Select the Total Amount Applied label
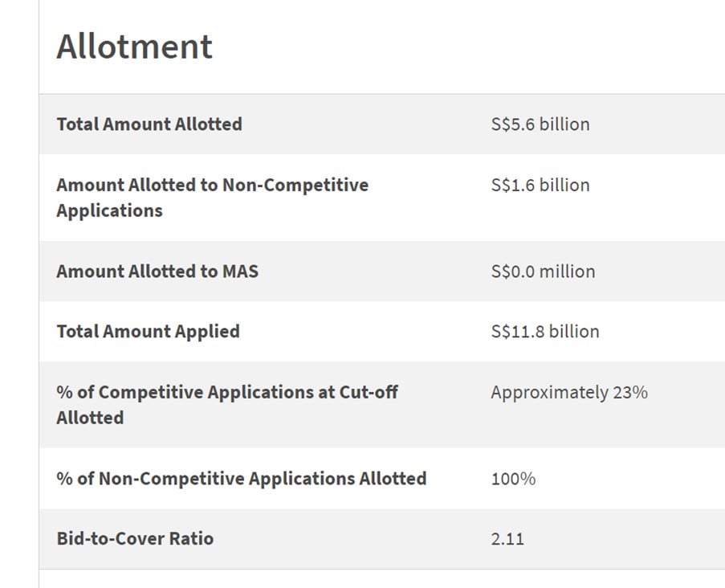 tap(148, 331)
